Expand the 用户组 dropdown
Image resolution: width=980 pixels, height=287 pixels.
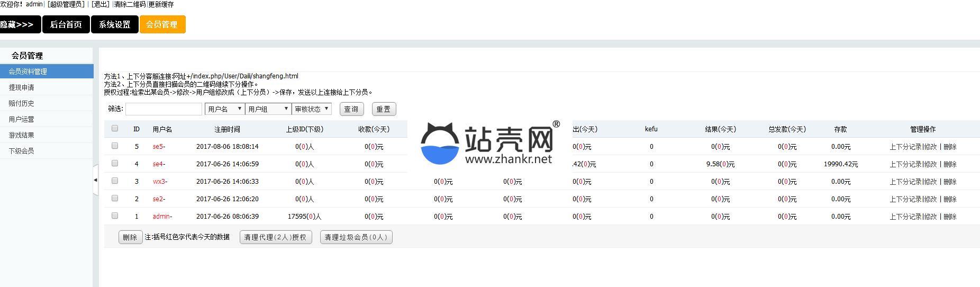[x=268, y=109]
